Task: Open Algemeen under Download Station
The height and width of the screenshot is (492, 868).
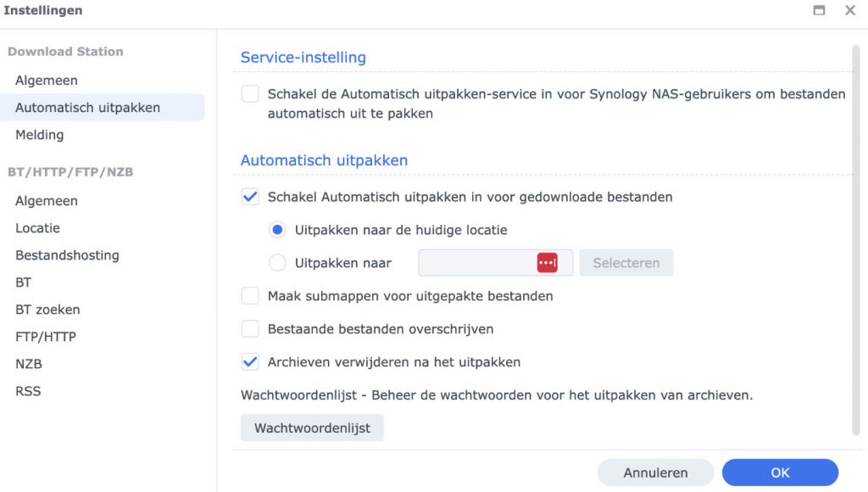Action: pos(46,80)
